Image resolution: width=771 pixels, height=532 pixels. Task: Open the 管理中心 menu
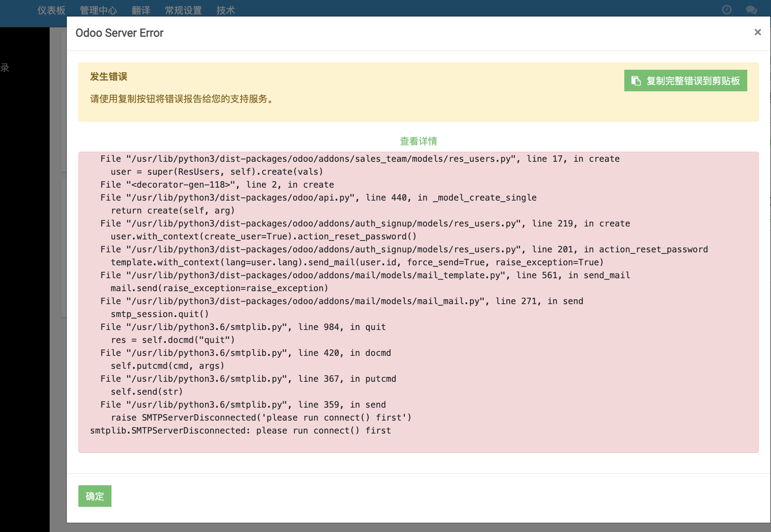tap(99, 10)
